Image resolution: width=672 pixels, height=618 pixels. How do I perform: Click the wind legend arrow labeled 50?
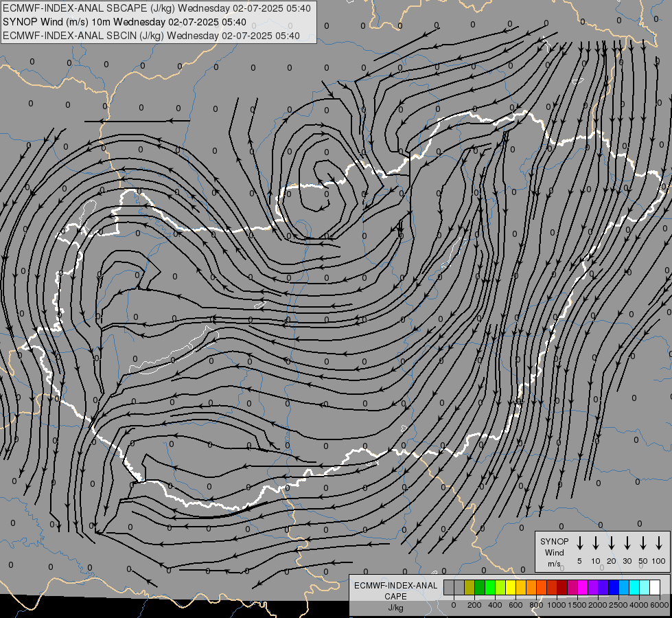[x=643, y=542]
